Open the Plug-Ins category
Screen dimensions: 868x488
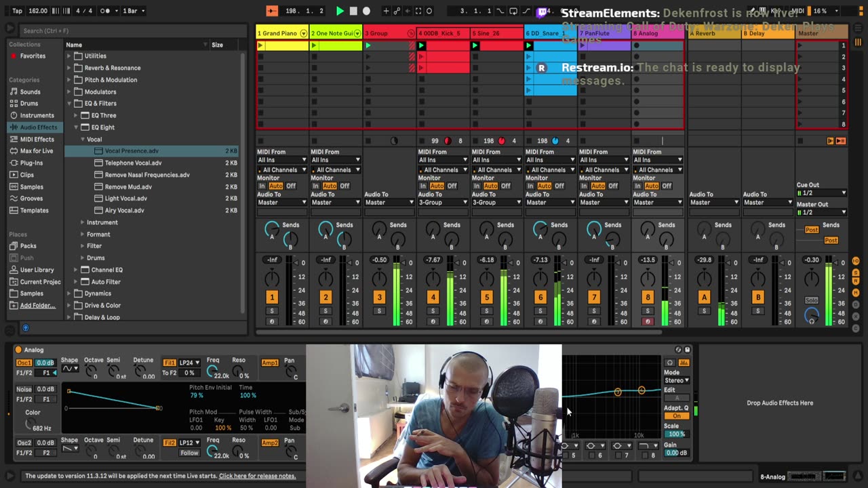pos(31,163)
